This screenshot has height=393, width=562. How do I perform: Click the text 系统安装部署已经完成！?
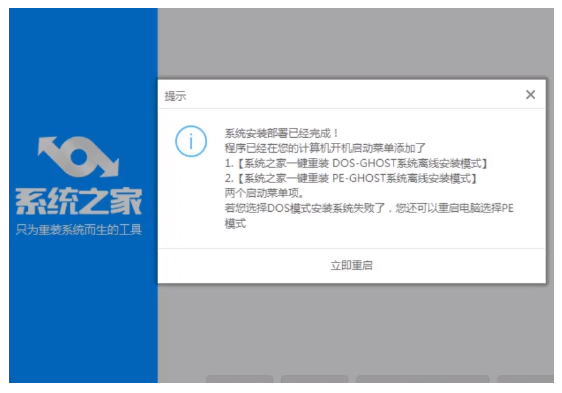[281, 133]
